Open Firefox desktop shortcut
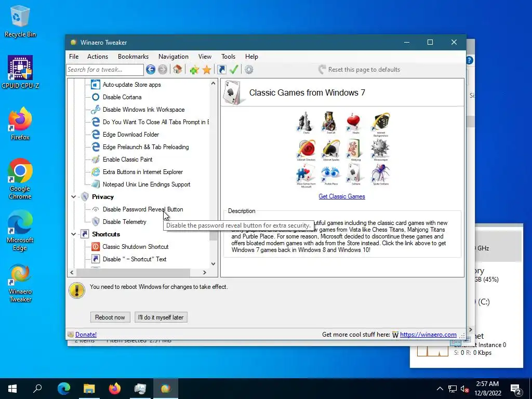 click(20, 124)
